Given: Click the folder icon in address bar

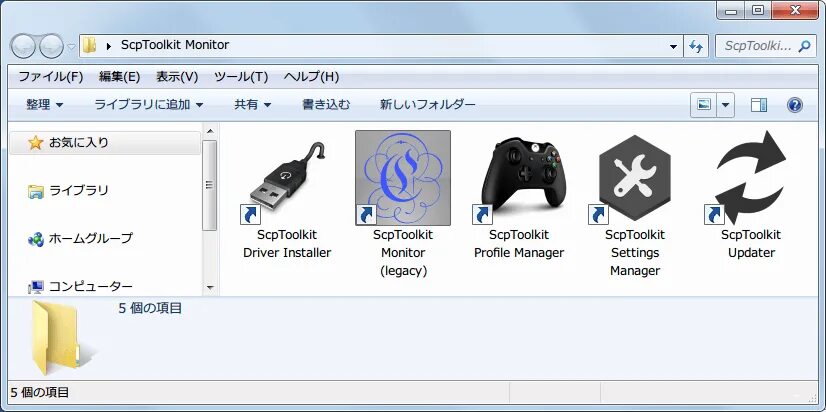Looking at the screenshot, I should [x=90, y=45].
